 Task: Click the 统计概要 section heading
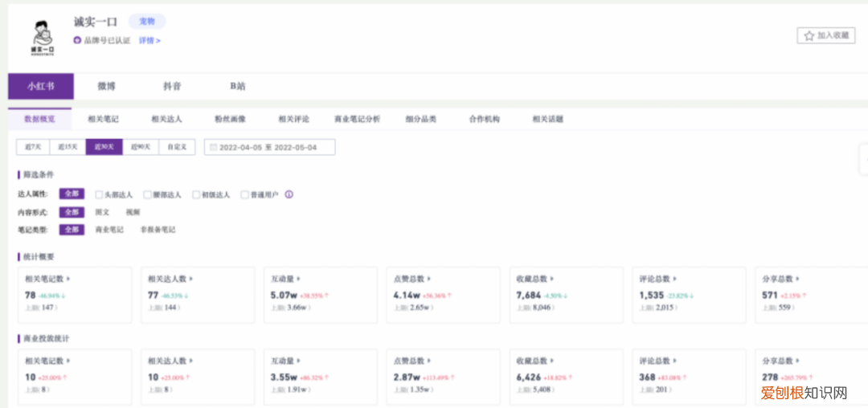pos(39,256)
